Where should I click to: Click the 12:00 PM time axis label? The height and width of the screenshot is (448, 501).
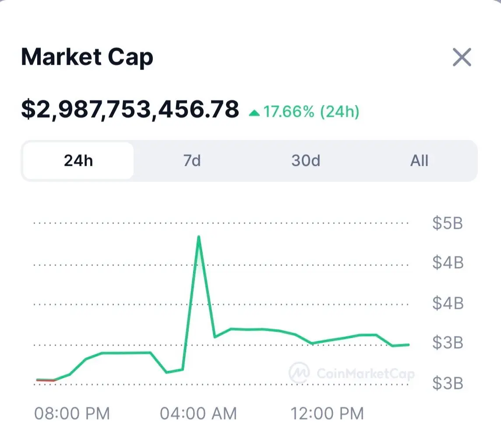(328, 413)
